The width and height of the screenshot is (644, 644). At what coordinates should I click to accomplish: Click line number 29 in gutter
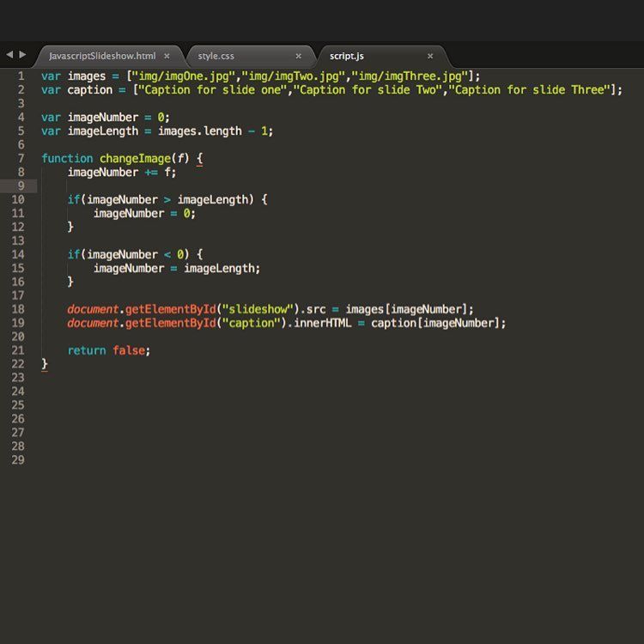18,459
